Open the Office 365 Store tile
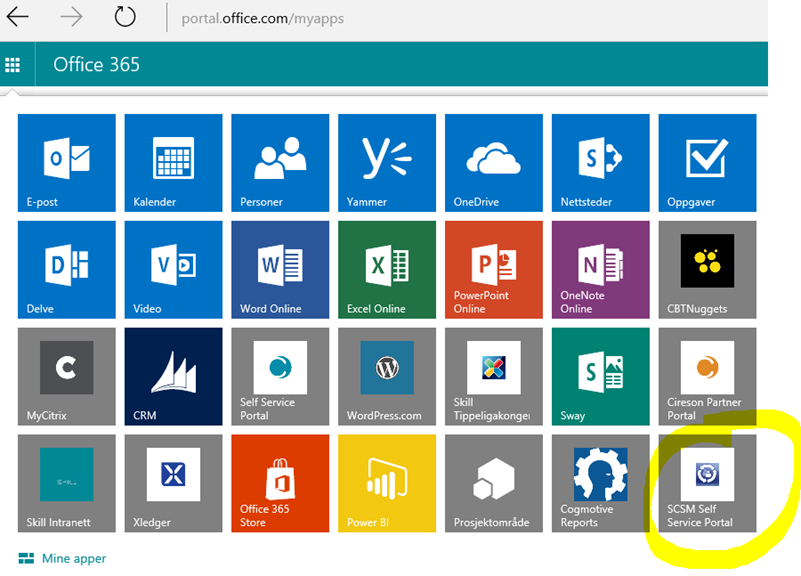This screenshot has width=801, height=576. 280,483
